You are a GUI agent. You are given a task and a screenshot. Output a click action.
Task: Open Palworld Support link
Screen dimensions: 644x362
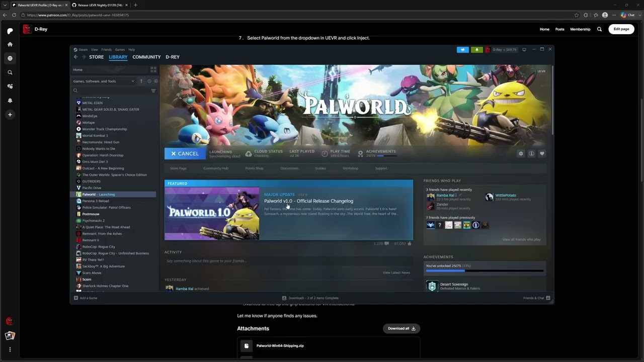[x=381, y=168]
